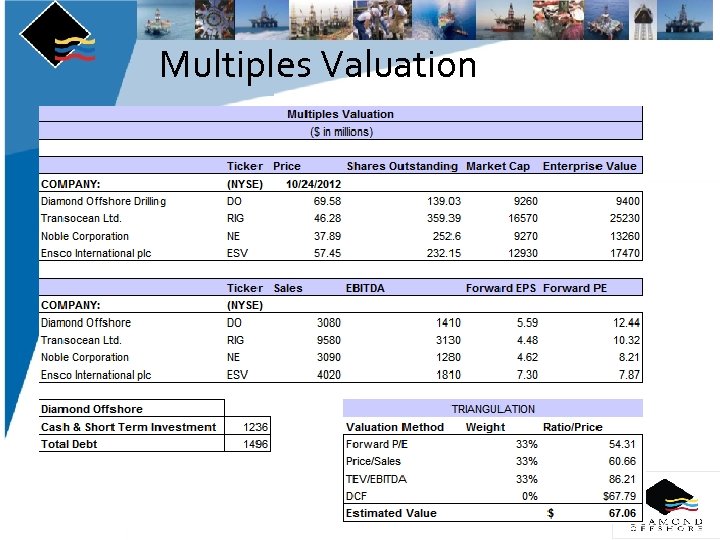Click Noble market cap 9270

526,236
